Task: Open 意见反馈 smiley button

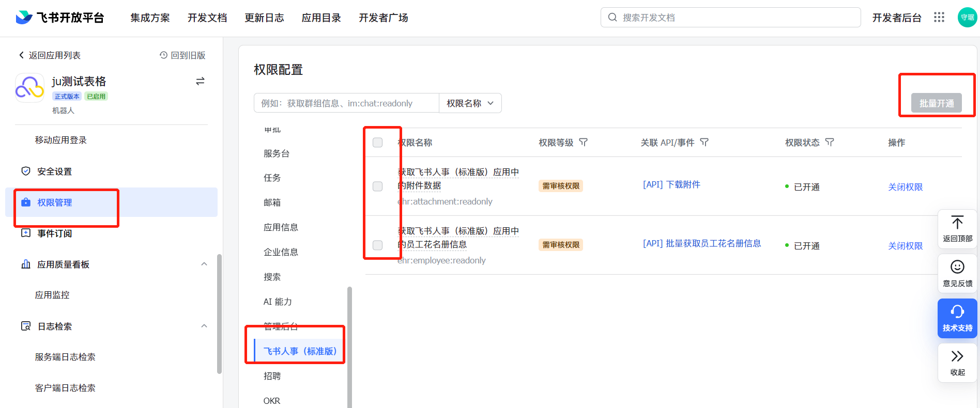Action: point(957,274)
